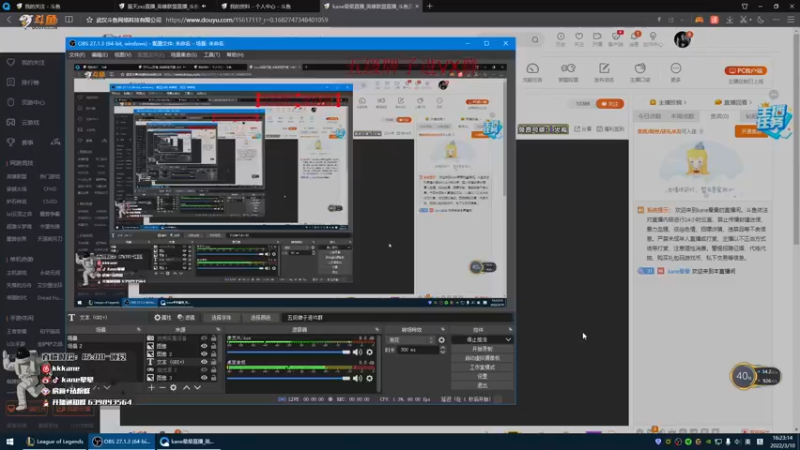800x450 pixels.
Task: Select 场景 2 in scenes list
Action: [74, 346]
